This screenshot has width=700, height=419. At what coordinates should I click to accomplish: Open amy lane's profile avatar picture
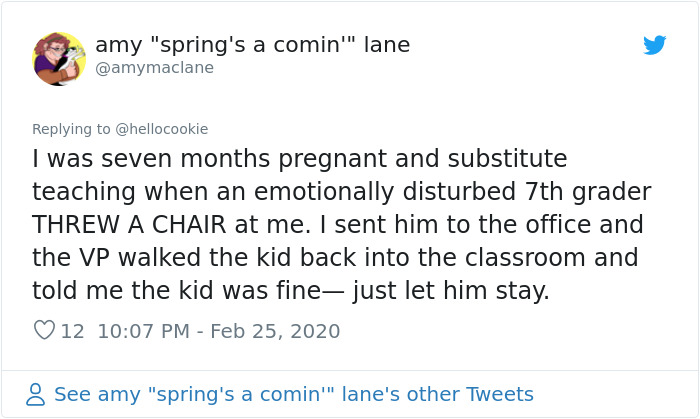59,58
